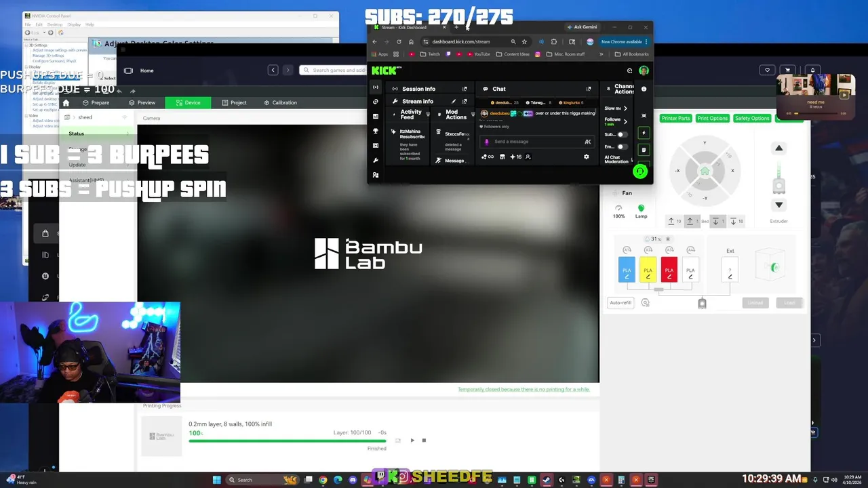868x488 pixels.
Task: Open the YouTube bookmark
Action: point(478,54)
